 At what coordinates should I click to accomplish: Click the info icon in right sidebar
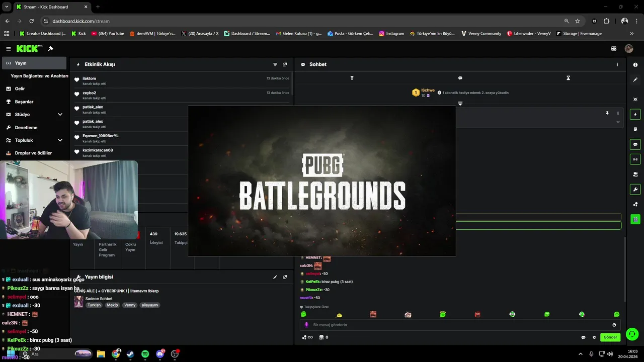[635, 65]
